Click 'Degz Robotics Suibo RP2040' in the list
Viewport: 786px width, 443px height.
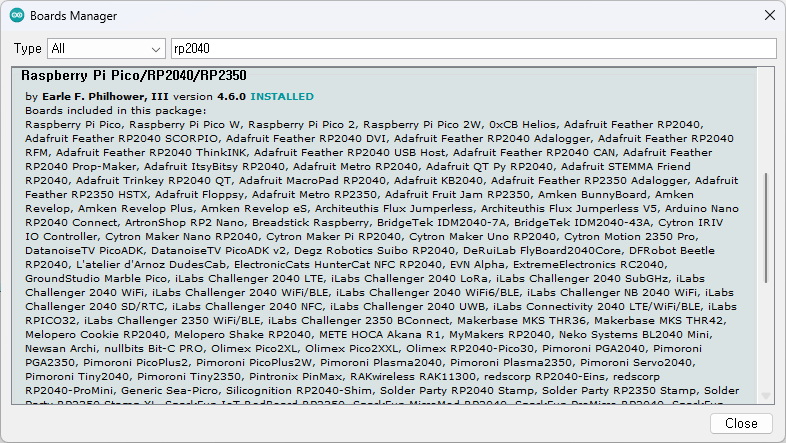[374, 251]
